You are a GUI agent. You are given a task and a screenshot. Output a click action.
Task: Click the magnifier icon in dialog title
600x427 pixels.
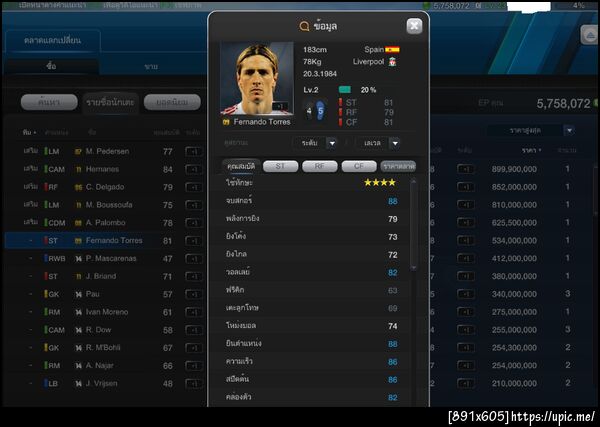tap(304, 26)
